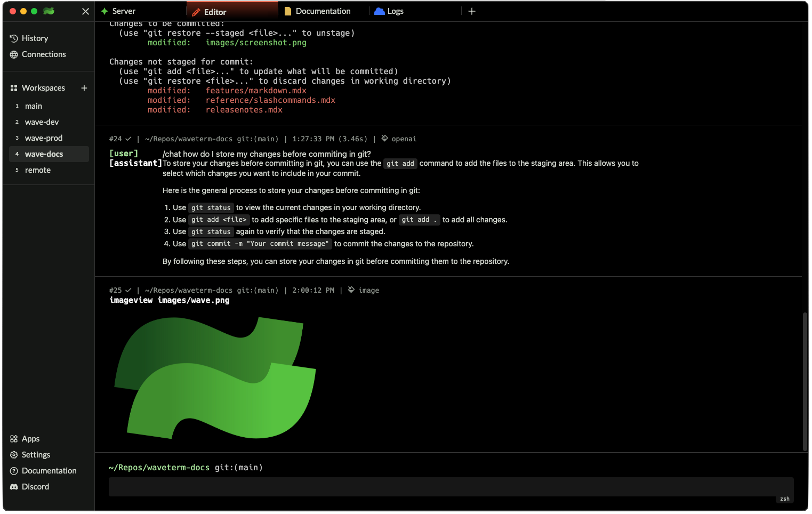Click the Workspaces grid icon

[x=14, y=88]
